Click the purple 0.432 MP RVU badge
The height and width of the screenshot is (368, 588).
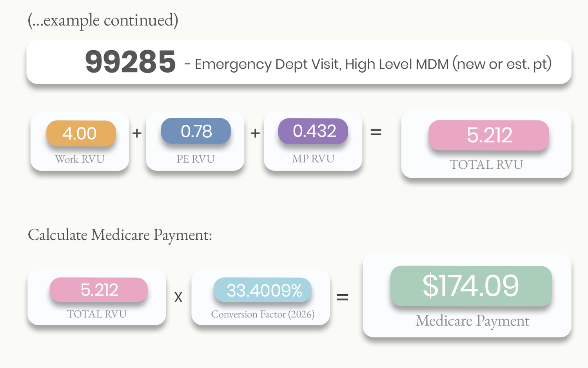pos(313,131)
